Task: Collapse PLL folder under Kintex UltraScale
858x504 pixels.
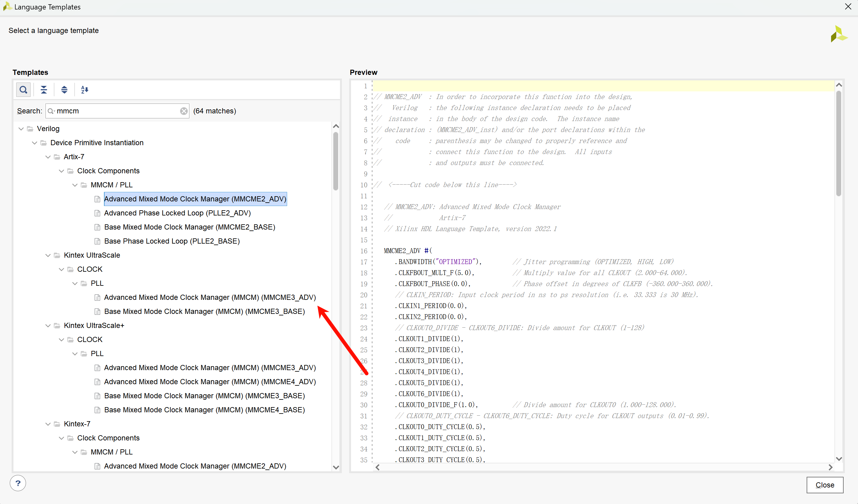Action: pyautogui.click(x=75, y=283)
